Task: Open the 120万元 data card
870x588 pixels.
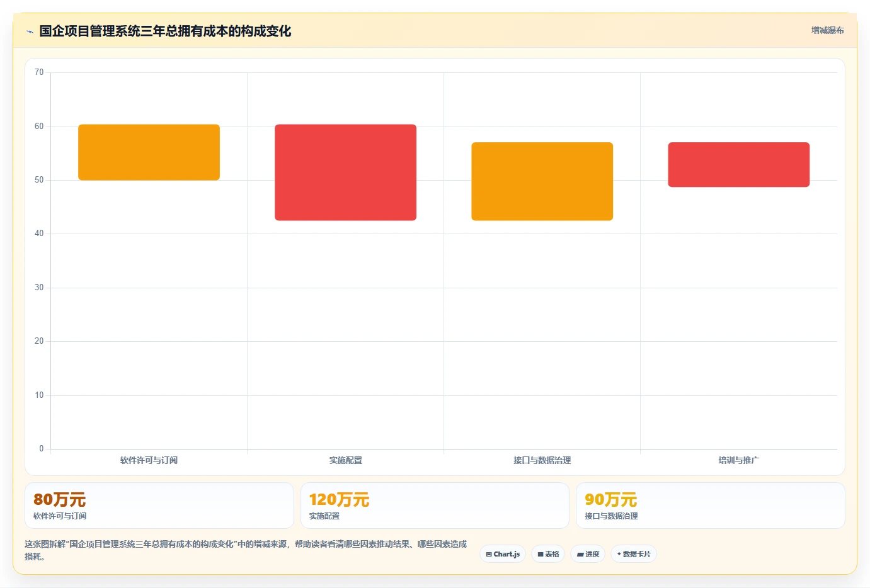Action: pyautogui.click(x=435, y=506)
